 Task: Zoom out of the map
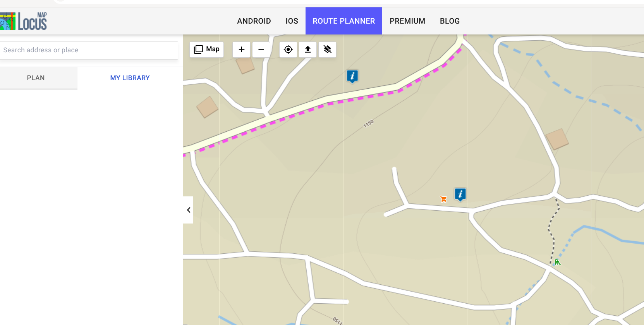261,50
